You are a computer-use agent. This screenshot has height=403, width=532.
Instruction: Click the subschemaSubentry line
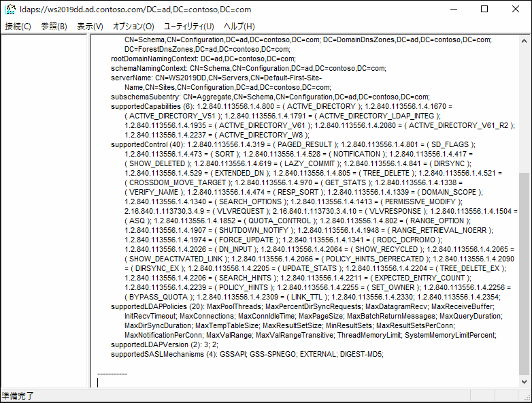pyautogui.click(x=270, y=97)
